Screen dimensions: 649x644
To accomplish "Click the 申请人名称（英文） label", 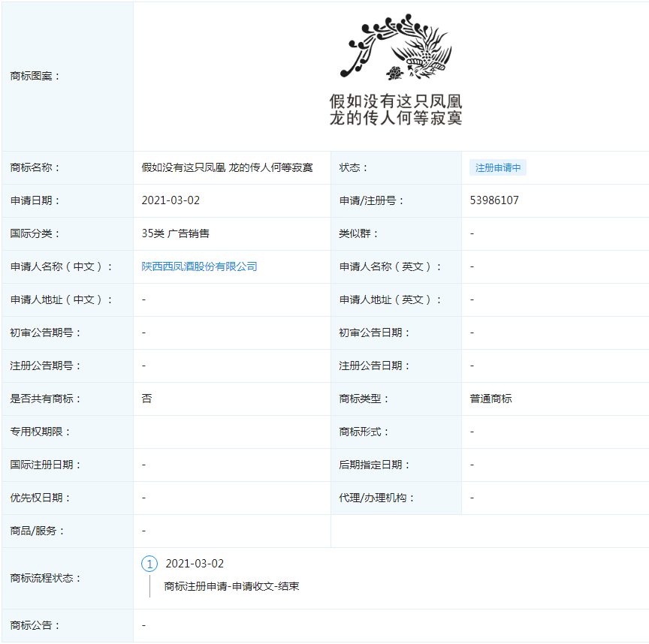I will (390, 266).
